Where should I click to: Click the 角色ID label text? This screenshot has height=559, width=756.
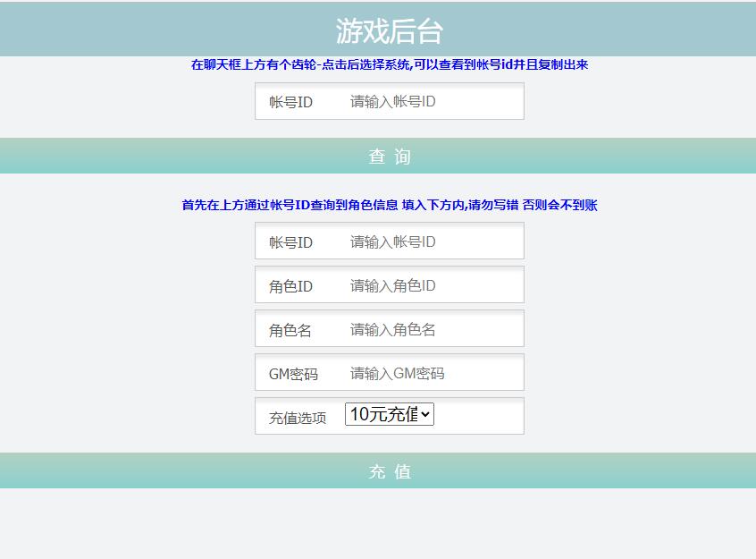point(290,286)
